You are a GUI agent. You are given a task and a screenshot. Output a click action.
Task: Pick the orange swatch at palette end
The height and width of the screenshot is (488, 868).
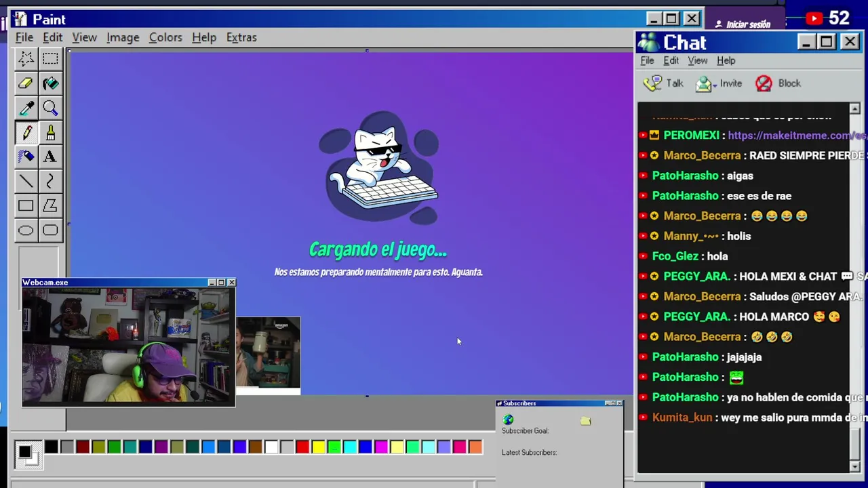pyautogui.click(x=475, y=447)
